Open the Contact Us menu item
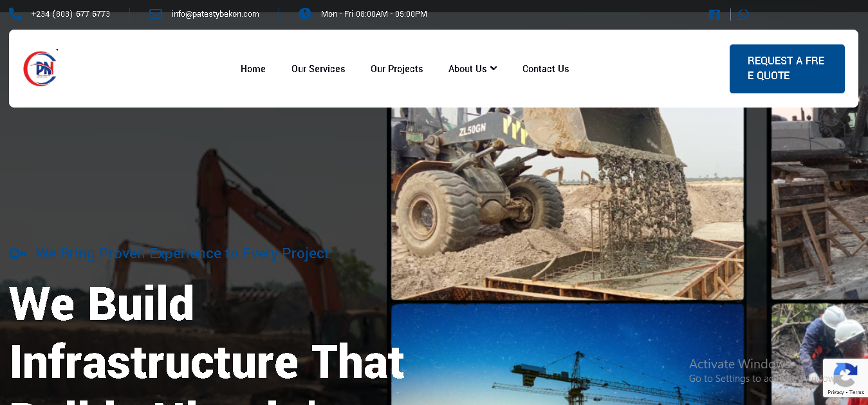 tap(546, 69)
